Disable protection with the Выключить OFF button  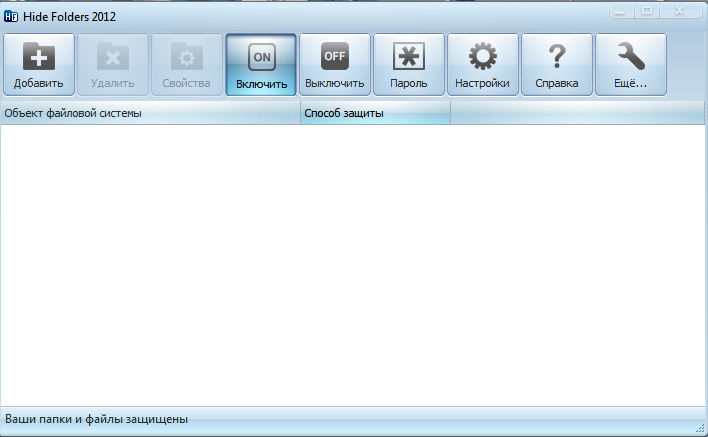click(335, 65)
